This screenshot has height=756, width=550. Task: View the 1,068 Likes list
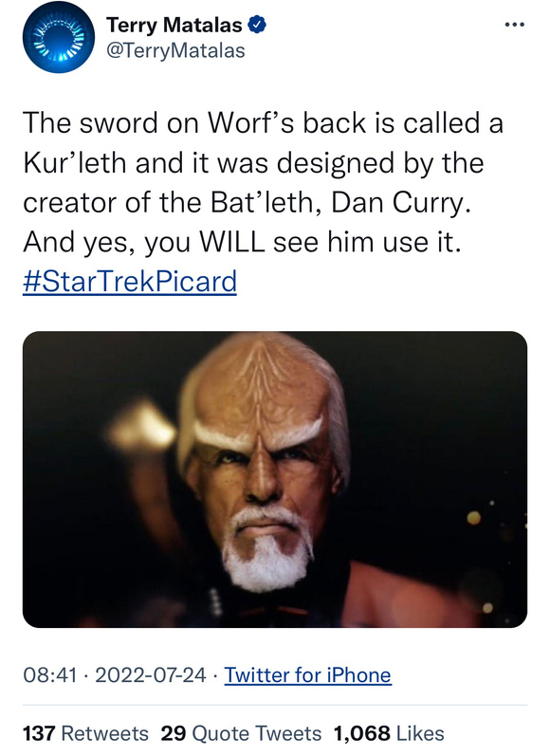tap(389, 733)
